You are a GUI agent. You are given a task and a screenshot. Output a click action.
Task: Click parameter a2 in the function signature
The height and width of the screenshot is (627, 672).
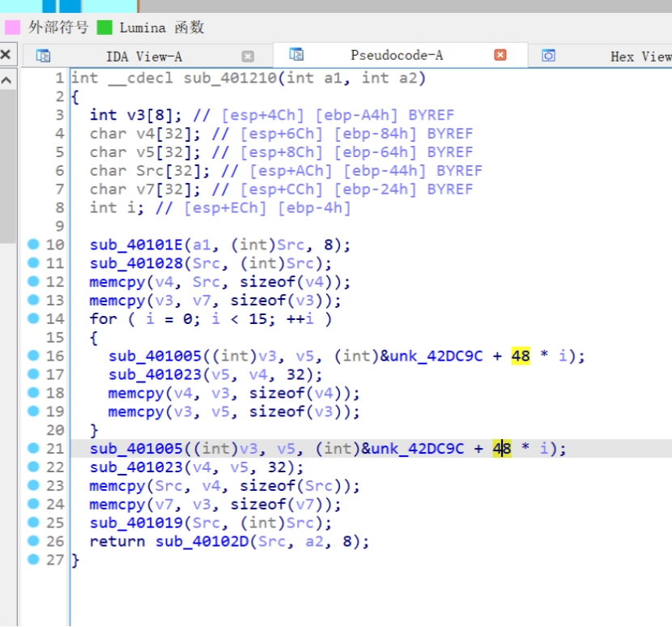click(x=408, y=78)
